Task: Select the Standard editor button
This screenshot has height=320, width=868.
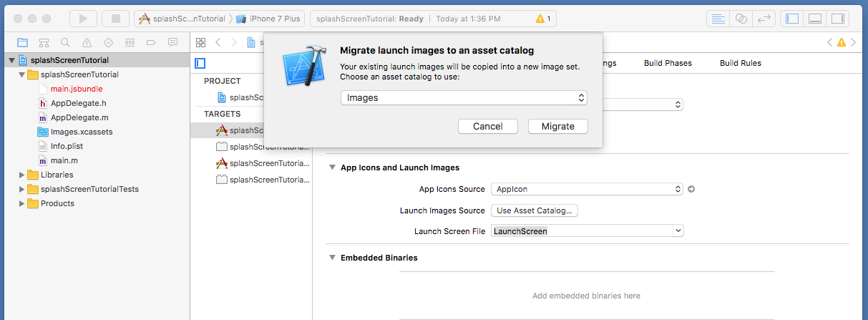Action: click(718, 19)
